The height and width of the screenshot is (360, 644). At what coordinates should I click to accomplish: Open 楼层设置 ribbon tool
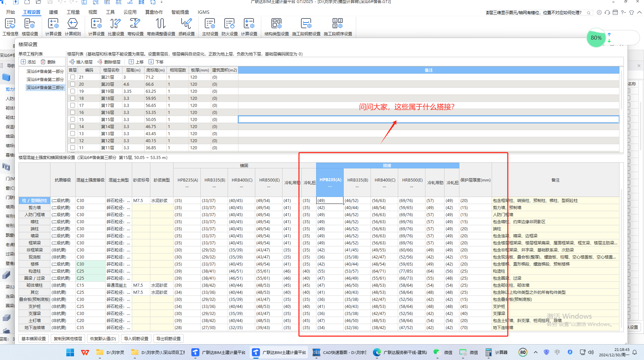point(30,27)
